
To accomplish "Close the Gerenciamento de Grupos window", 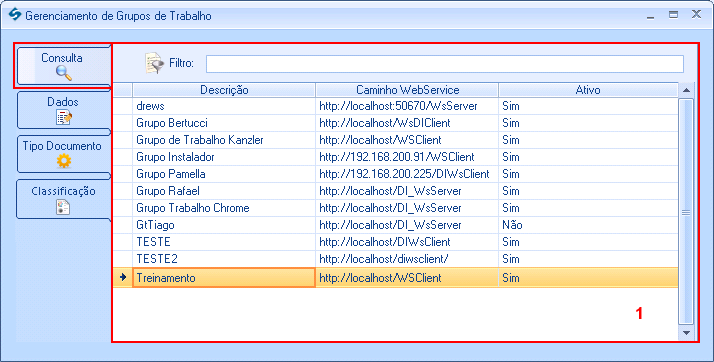I will 696,14.
